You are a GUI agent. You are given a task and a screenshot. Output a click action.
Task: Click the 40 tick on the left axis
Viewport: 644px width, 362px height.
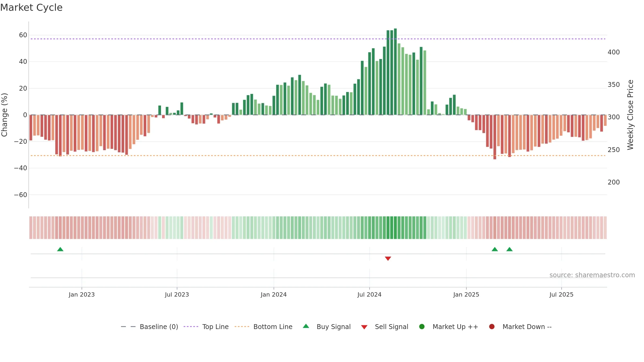click(23, 62)
